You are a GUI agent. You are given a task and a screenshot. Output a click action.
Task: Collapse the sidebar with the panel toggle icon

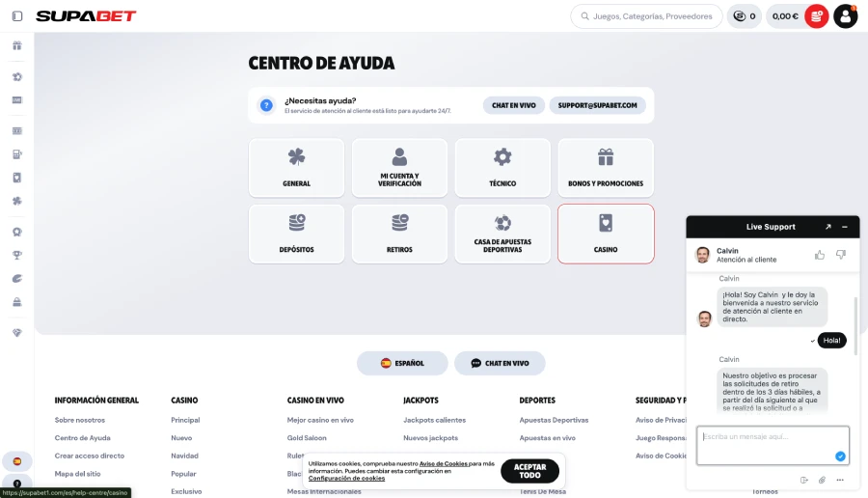[x=17, y=16]
